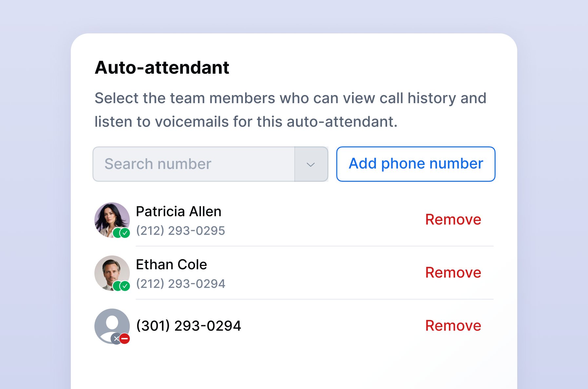Click inside the Search number field
This screenshot has width=588, height=389.
coord(193,164)
